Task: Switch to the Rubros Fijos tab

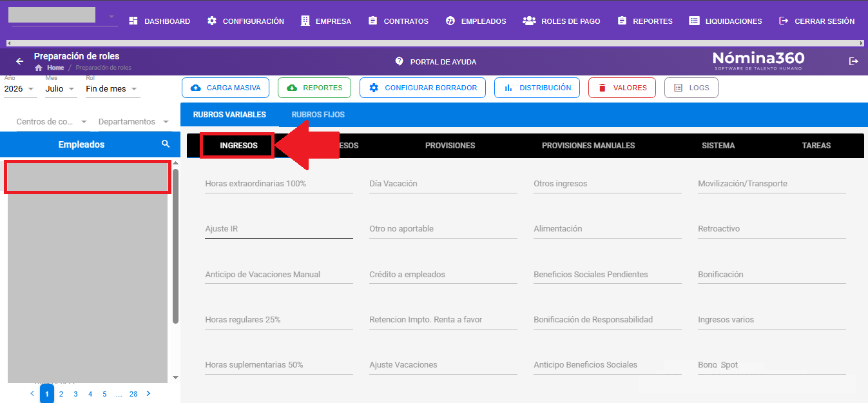Action: pos(318,115)
